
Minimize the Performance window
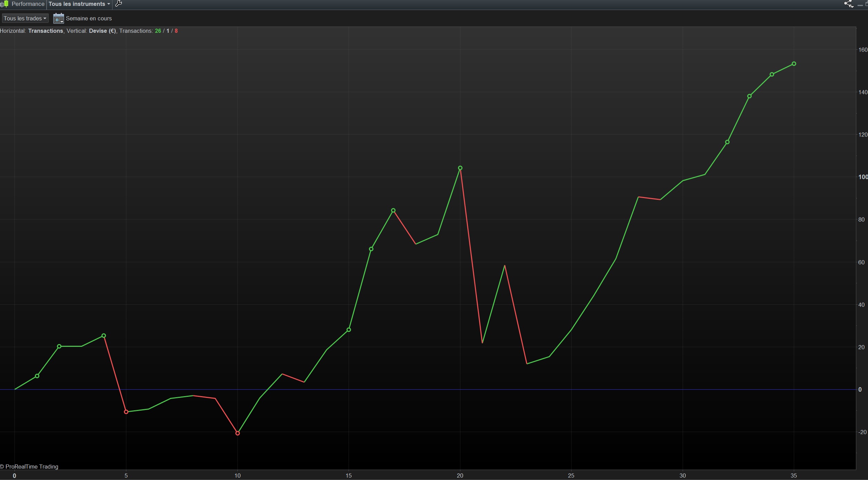[860, 4]
